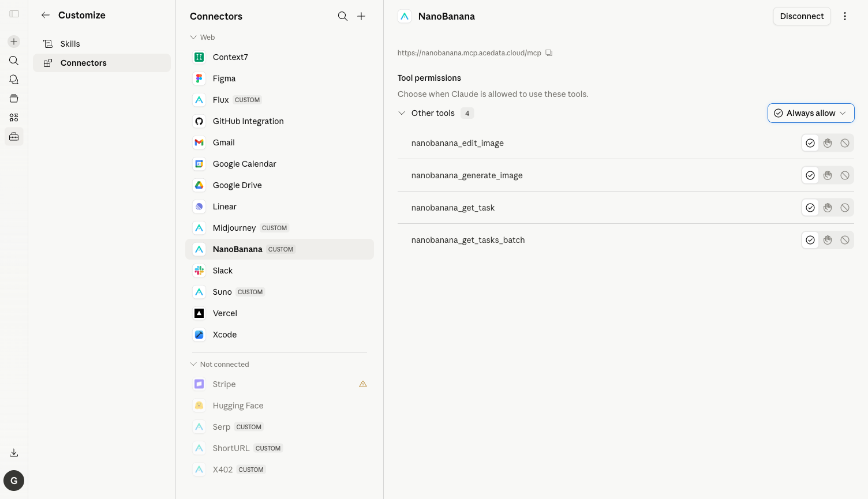Click the nanobanana_get_tasks_batch tool name
This screenshot has height=499, width=868.
468,240
